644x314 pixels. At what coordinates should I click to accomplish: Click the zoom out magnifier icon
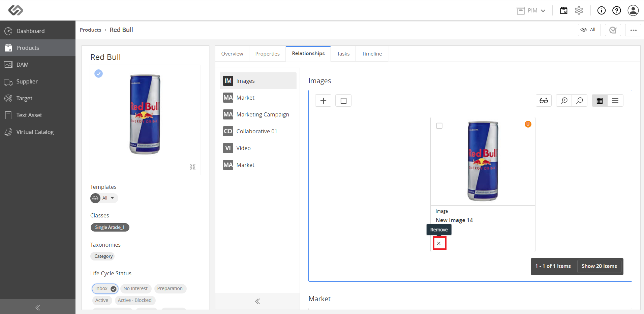point(580,101)
